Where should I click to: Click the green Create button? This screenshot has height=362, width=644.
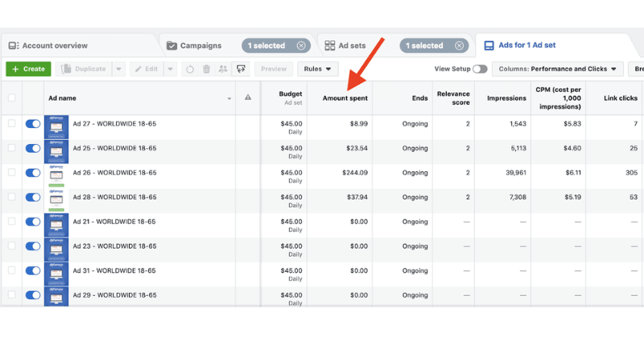pos(28,69)
